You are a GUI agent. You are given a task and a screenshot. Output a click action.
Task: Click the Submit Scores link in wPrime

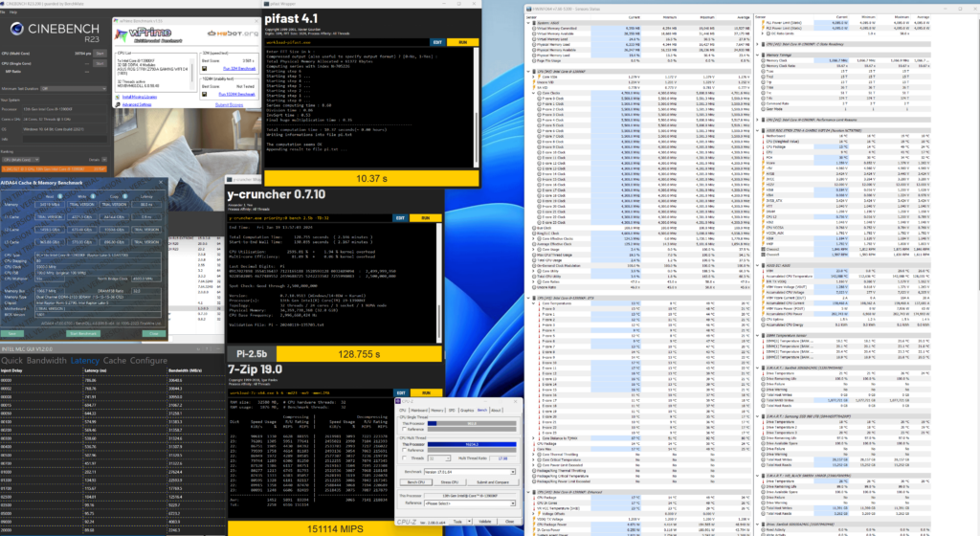pos(230,105)
